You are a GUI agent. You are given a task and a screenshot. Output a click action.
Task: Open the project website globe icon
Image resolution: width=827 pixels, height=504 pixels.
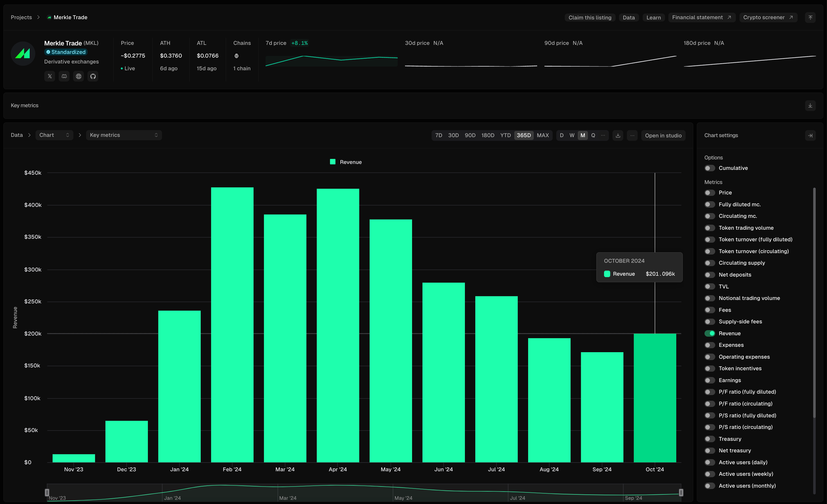tap(78, 76)
